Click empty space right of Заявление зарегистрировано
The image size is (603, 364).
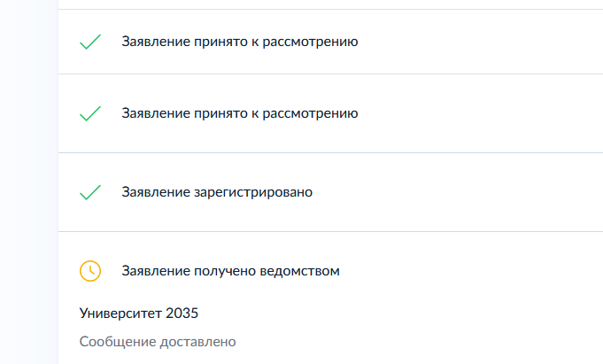[458, 192]
